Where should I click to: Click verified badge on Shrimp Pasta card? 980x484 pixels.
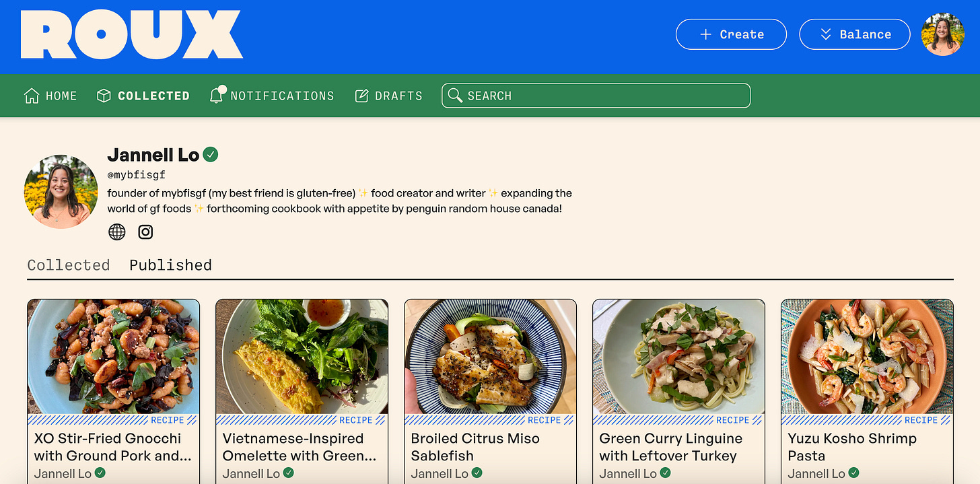(854, 473)
